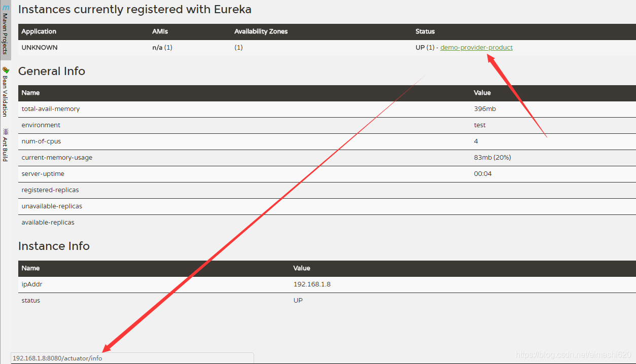The height and width of the screenshot is (364, 636).
Task: Click the actuator/info URL in status bar
Action: pyautogui.click(x=57, y=358)
